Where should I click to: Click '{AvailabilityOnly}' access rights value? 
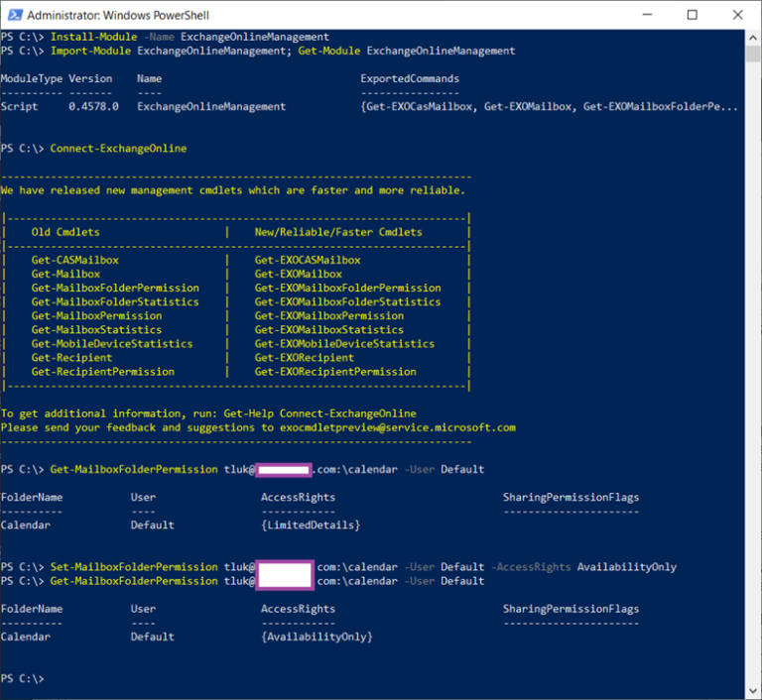coord(317,637)
